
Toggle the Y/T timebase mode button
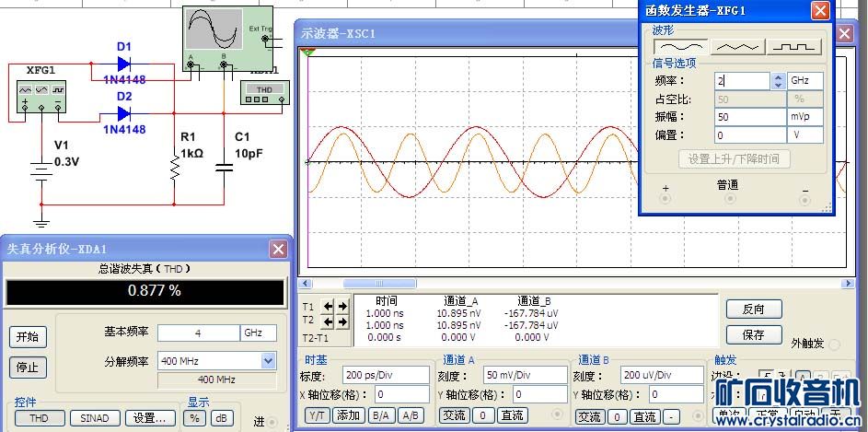click(x=318, y=417)
